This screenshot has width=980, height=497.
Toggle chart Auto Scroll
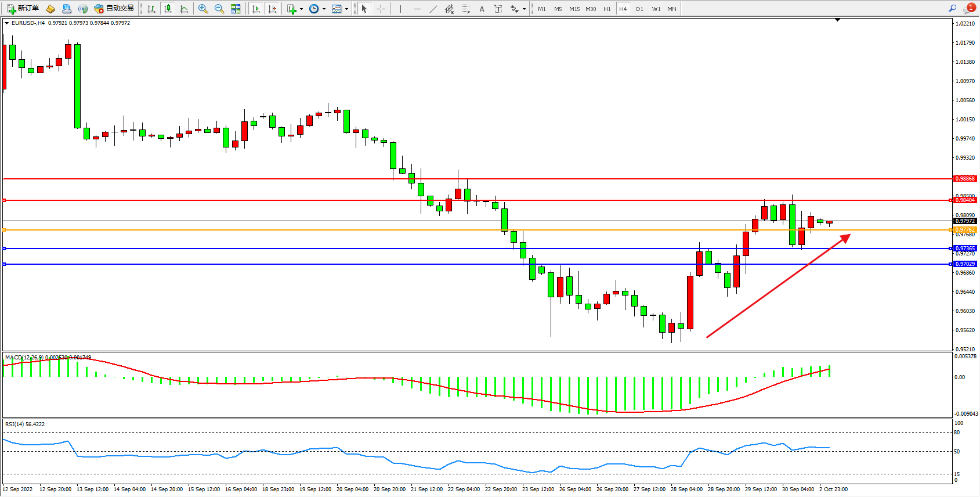pyautogui.click(x=256, y=9)
